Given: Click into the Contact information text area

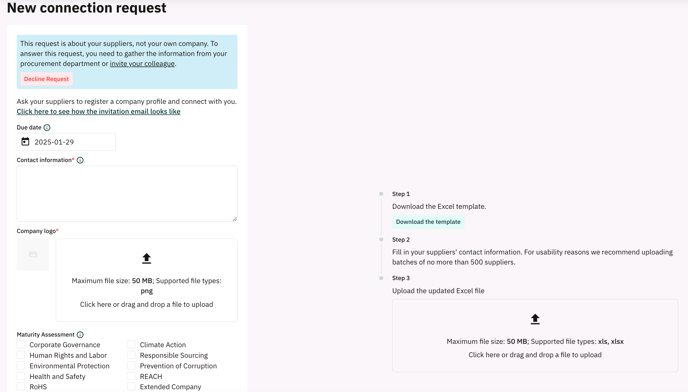Looking at the screenshot, I should [x=127, y=194].
